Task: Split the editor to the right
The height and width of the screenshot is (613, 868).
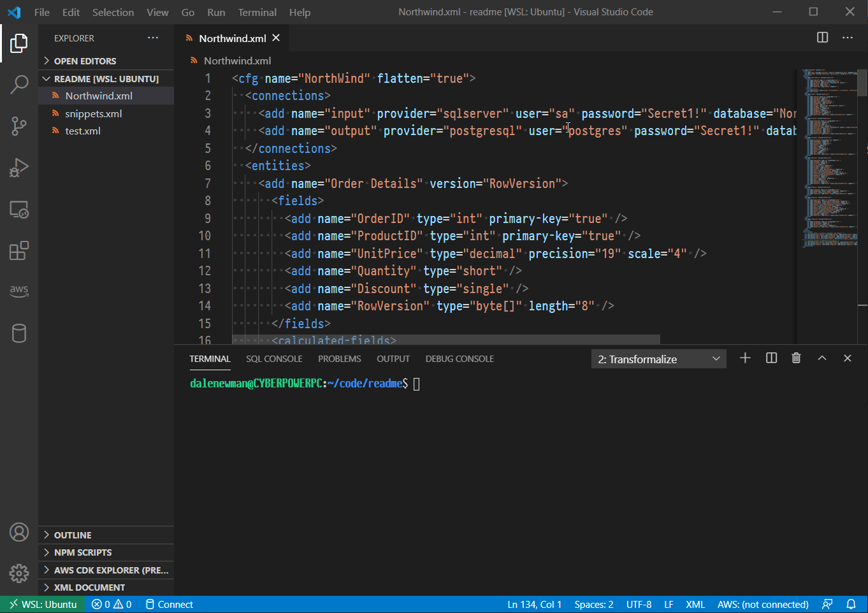Action: [x=822, y=38]
